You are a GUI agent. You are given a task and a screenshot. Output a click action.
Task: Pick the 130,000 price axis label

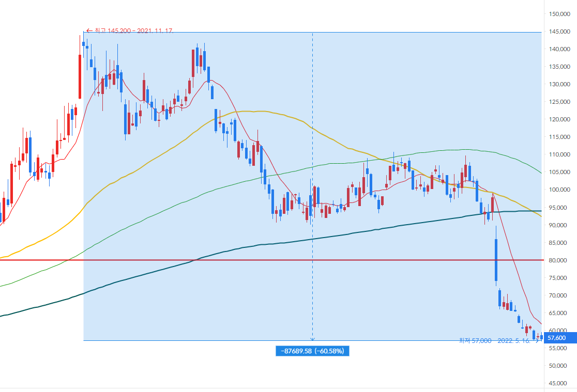559,84
